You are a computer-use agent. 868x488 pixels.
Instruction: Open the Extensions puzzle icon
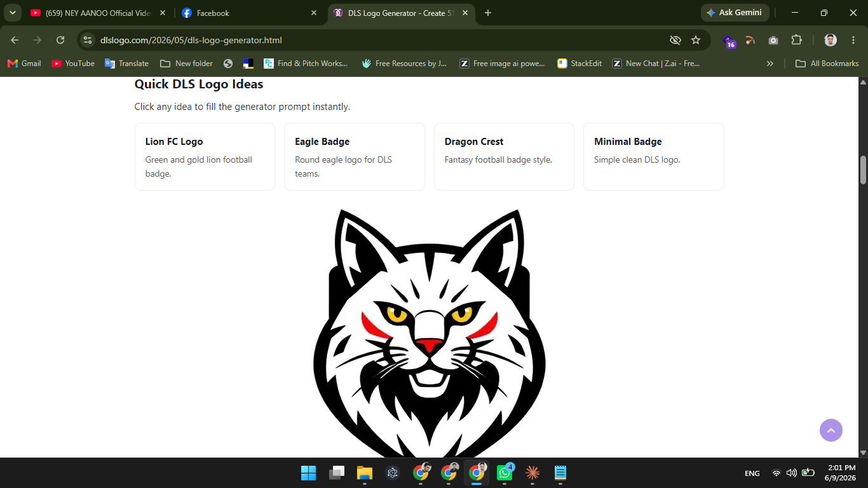pos(796,40)
